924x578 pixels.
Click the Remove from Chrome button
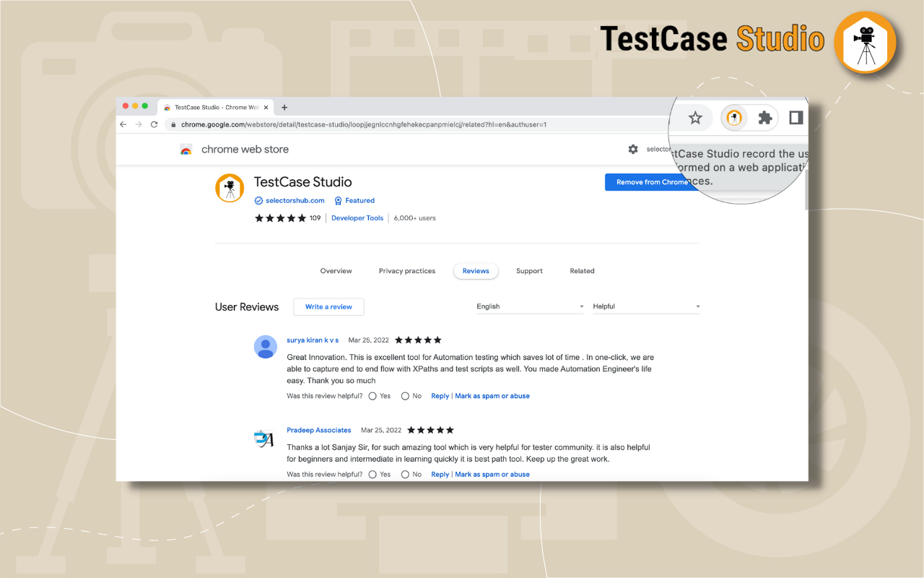point(650,182)
